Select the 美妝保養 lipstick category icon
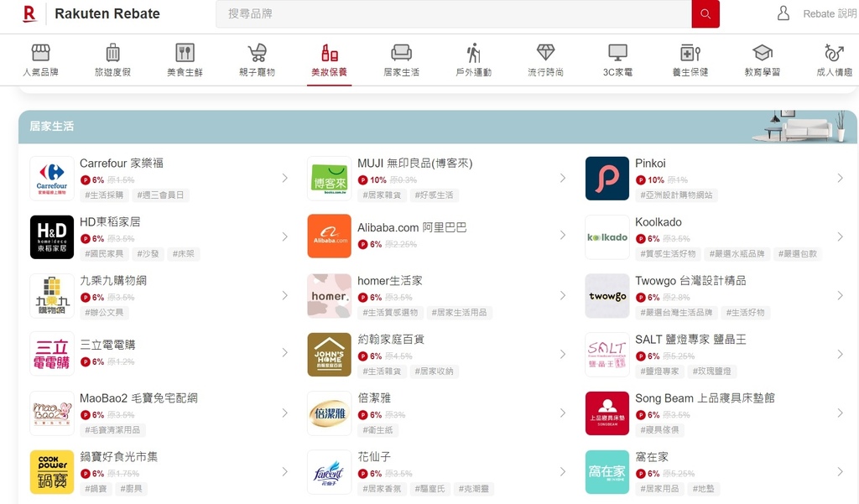 329,53
